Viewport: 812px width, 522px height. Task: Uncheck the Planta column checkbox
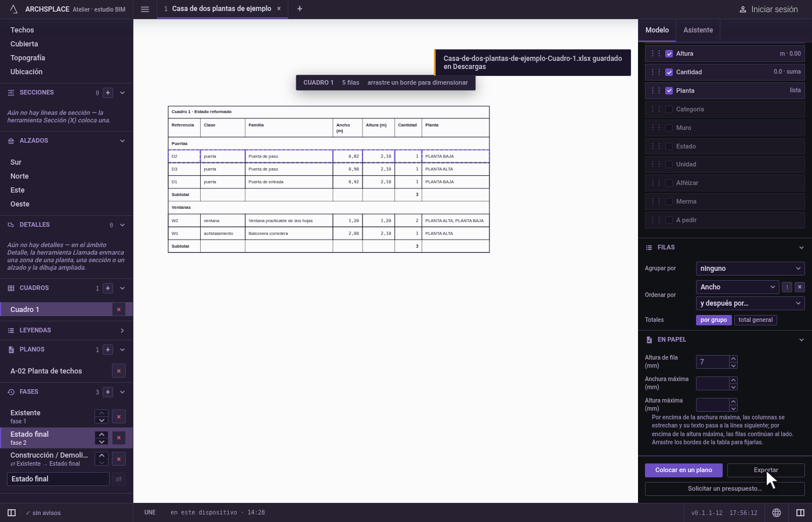669,91
